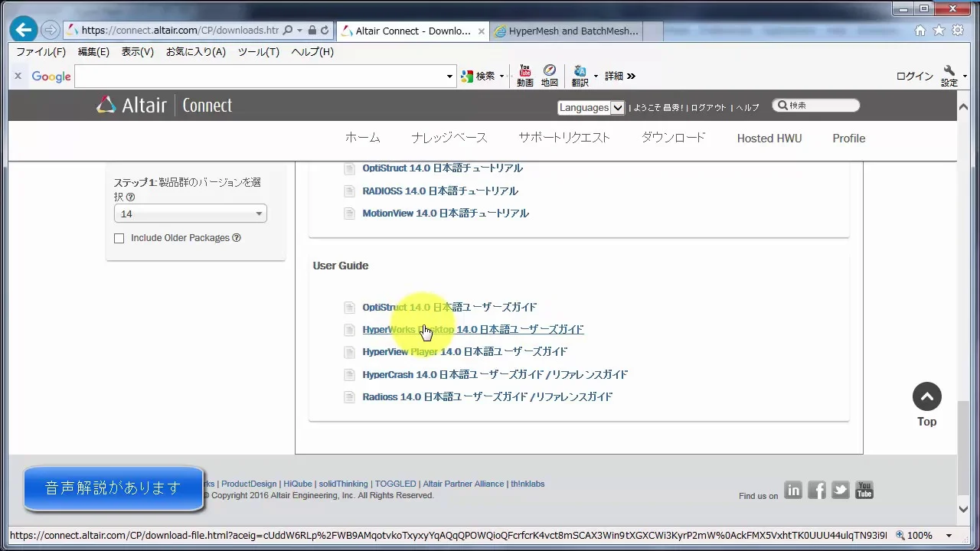Expand the 設定 dropdown arrow in Google toolbar
Image resolution: width=980 pixels, height=551 pixels.
coord(965,77)
